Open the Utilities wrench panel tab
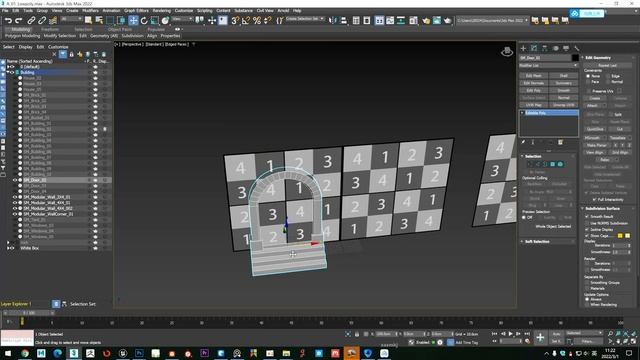The width and height of the screenshot is (640, 360). coord(577,48)
